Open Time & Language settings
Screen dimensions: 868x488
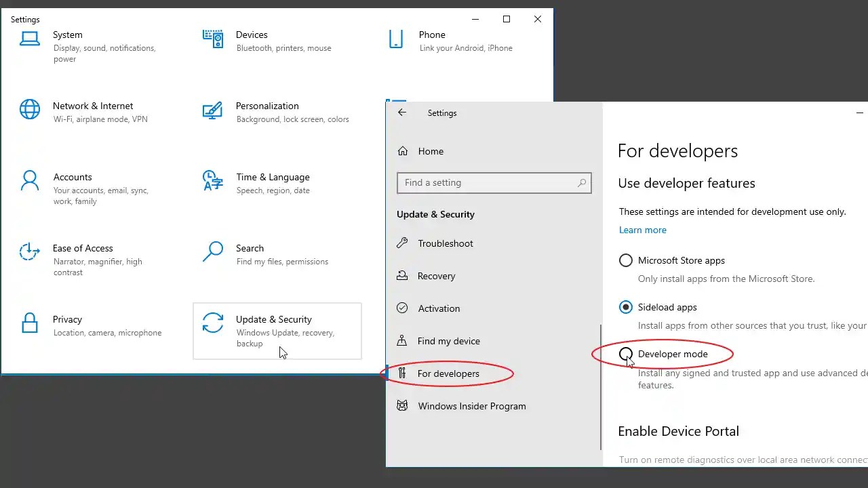[213, 182]
